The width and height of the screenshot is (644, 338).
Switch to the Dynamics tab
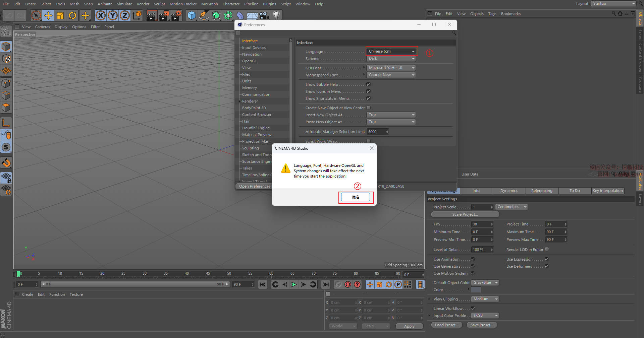coord(508,191)
